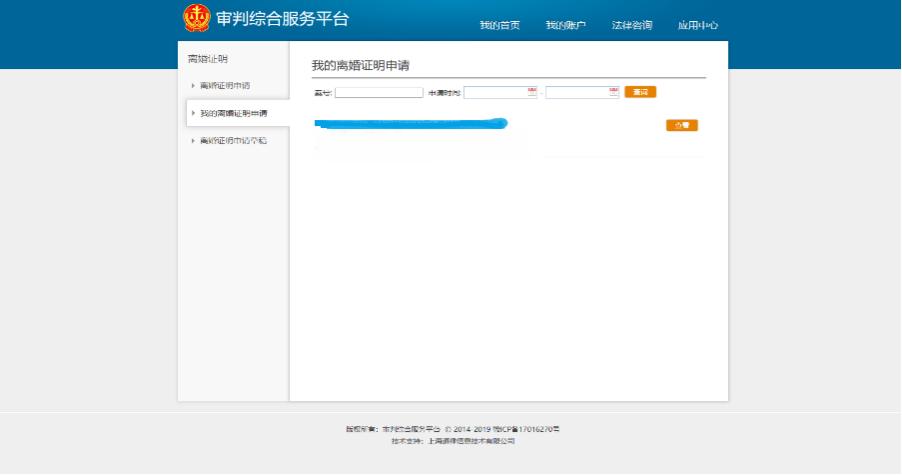
Task: Open the end date calendar picker icon
Action: pos(614,92)
